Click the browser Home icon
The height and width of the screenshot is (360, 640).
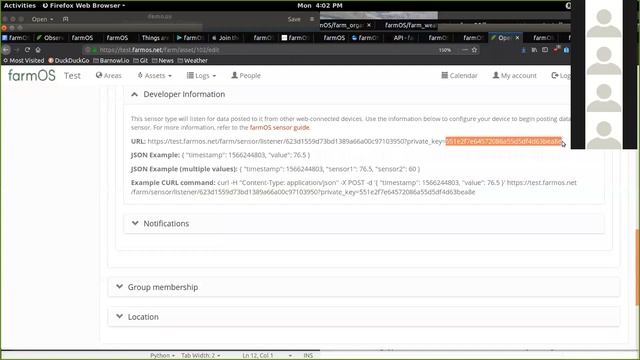38,50
